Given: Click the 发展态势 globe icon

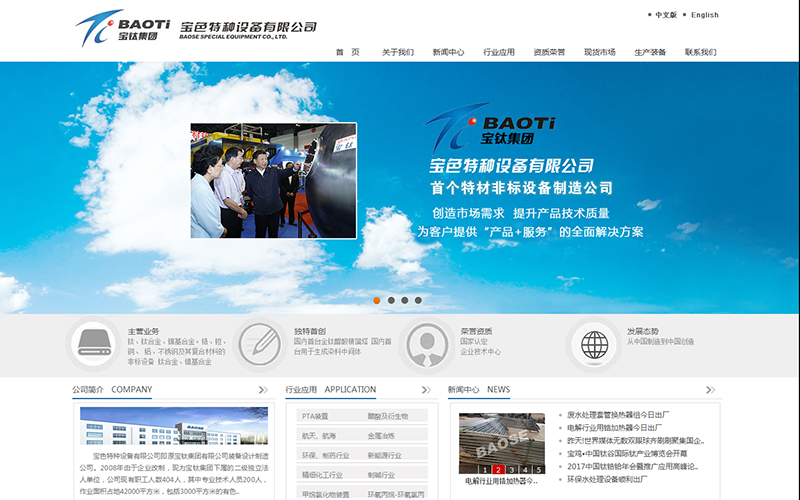Looking at the screenshot, I should point(594,344).
